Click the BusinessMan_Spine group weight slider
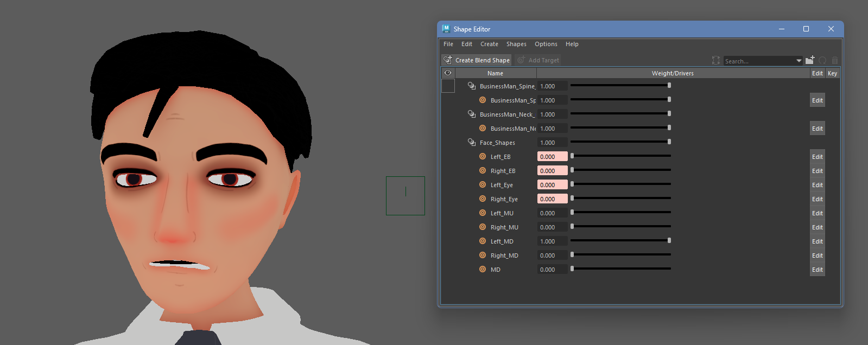The width and height of the screenshot is (868, 345). tap(620, 85)
